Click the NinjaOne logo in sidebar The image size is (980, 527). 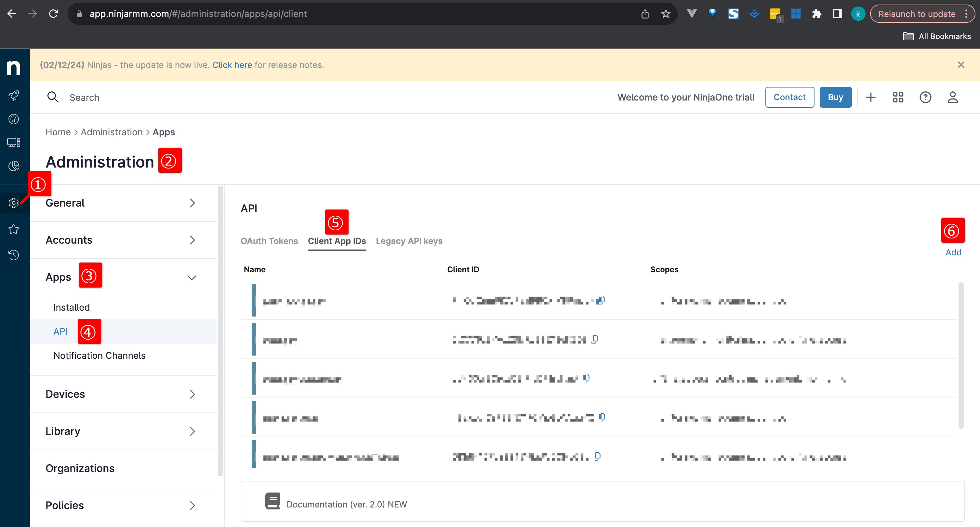click(14, 67)
